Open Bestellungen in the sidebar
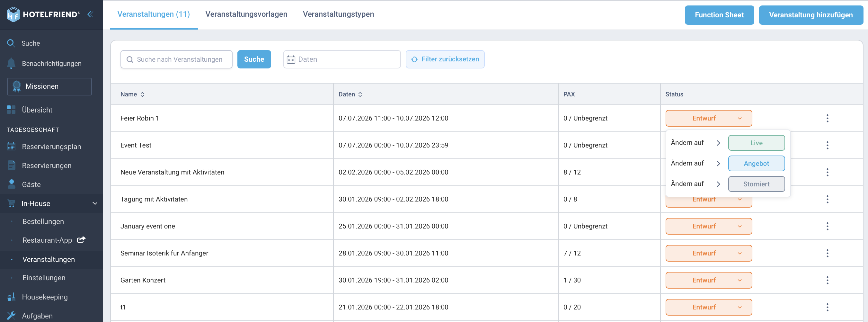Image resolution: width=868 pixels, height=322 pixels. (x=43, y=221)
